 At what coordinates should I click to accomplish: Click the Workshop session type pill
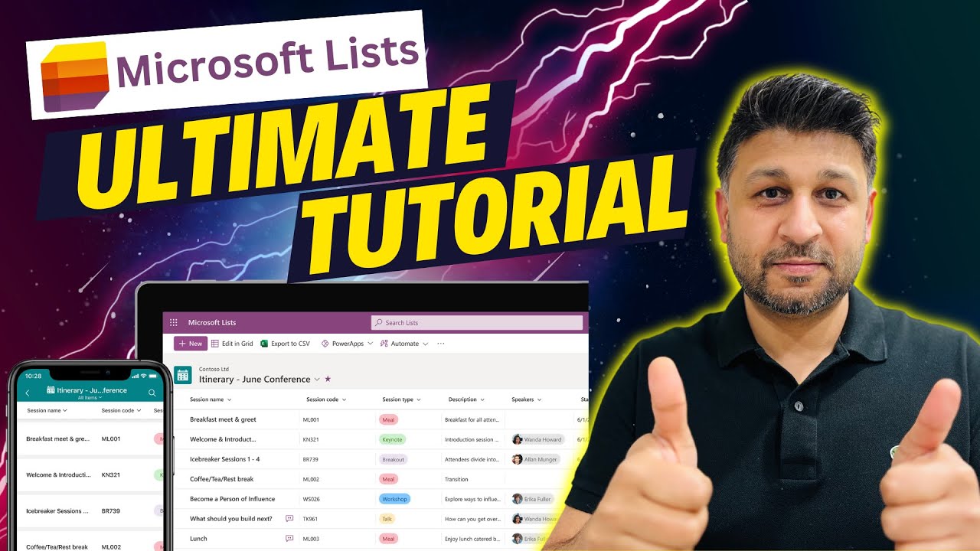point(394,499)
